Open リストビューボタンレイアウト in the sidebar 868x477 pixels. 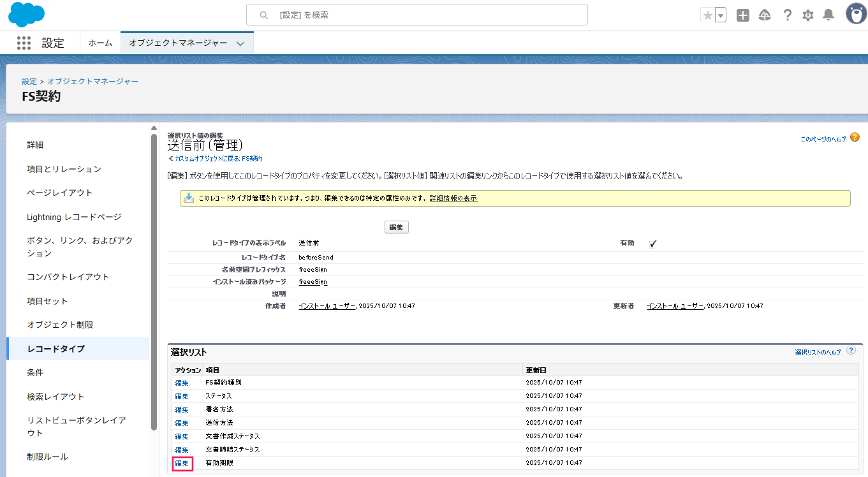(77, 427)
